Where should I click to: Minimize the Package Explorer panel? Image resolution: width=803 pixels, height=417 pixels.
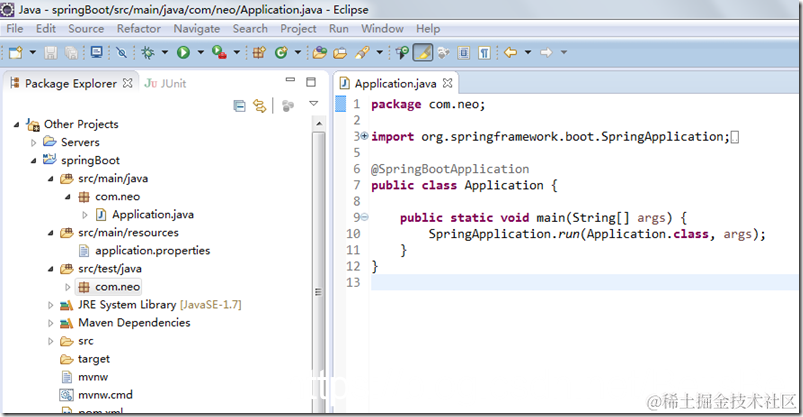click(x=290, y=80)
